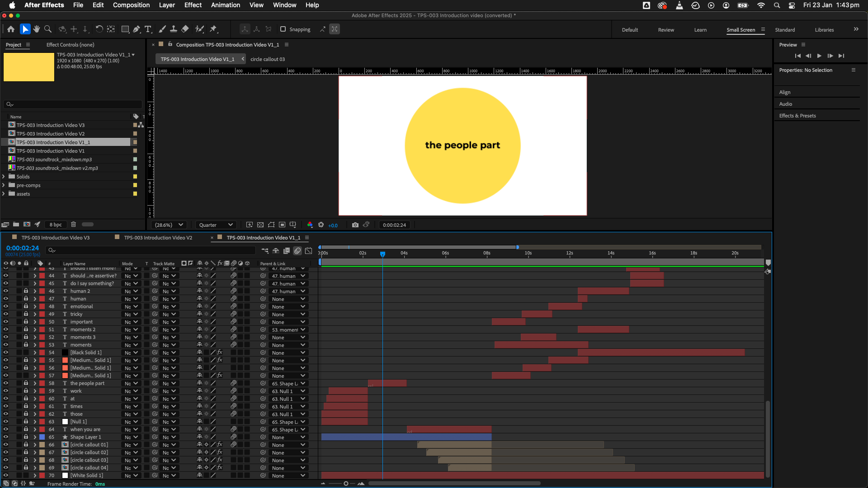The image size is (868, 488).
Task: Select the Pen tool in toolbar
Action: (137, 29)
